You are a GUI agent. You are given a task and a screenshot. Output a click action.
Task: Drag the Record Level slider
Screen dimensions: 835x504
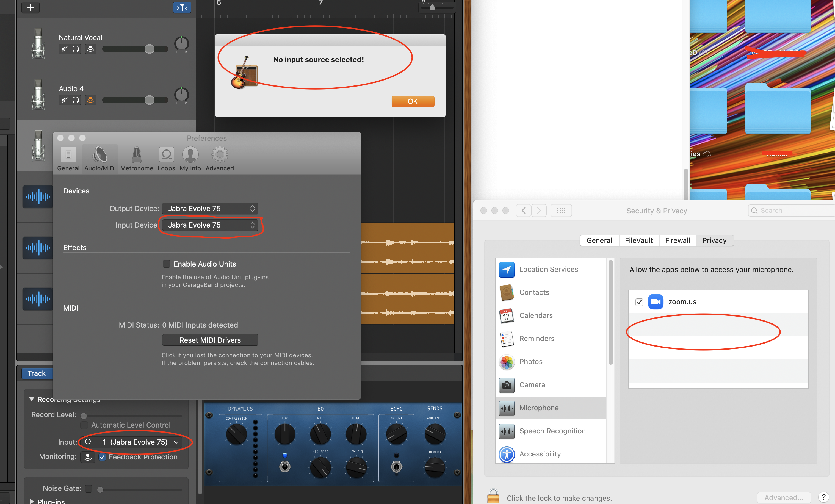pos(85,414)
